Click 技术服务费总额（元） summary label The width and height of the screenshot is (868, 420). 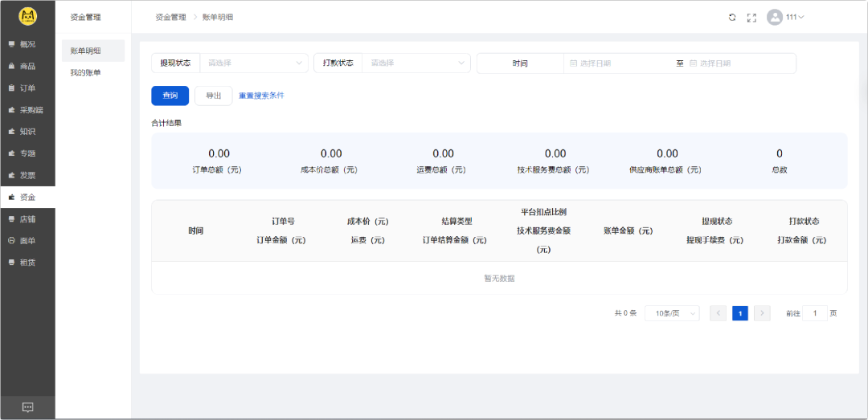(x=554, y=170)
